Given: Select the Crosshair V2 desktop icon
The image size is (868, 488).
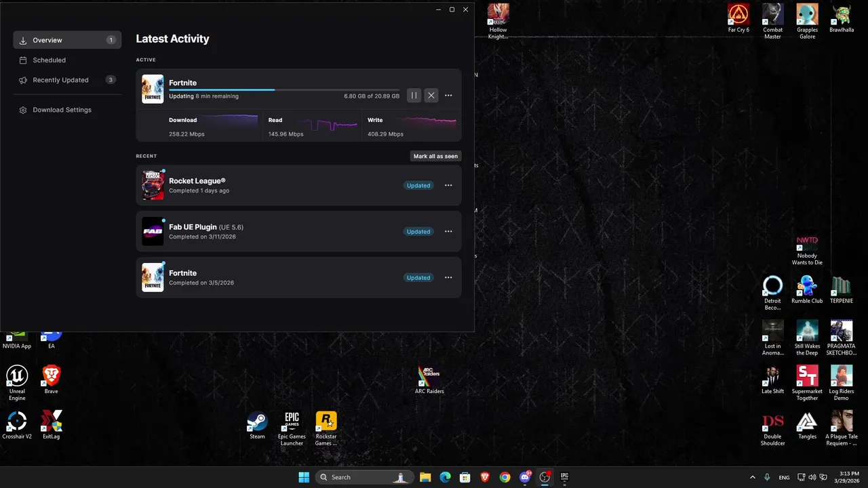Looking at the screenshot, I should (17, 425).
